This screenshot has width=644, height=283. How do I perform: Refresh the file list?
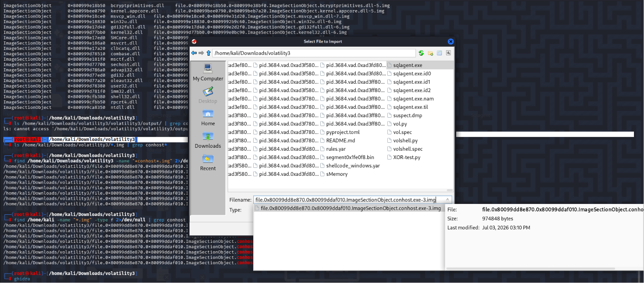pos(421,53)
